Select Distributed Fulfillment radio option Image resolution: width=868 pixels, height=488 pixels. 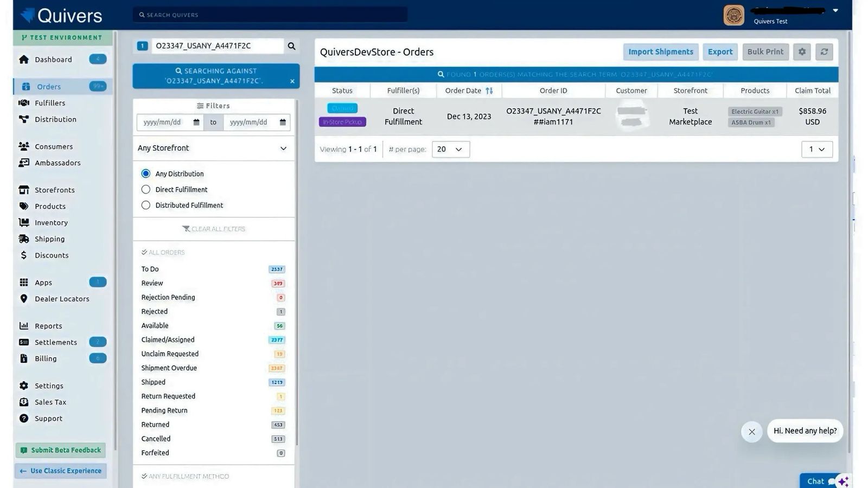(146, 205)
